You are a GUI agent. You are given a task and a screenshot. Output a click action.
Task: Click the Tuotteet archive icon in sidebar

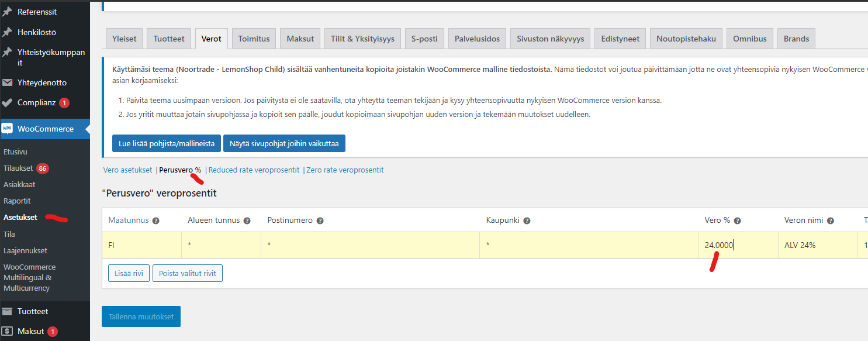(x=7, y=311)
